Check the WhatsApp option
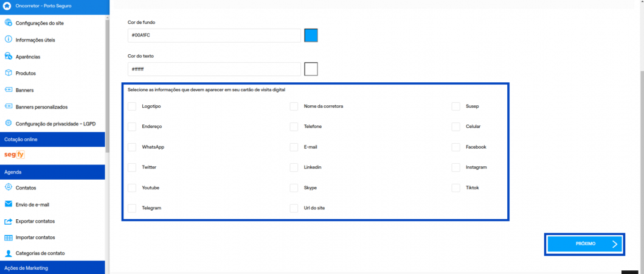 coord(132,147)
